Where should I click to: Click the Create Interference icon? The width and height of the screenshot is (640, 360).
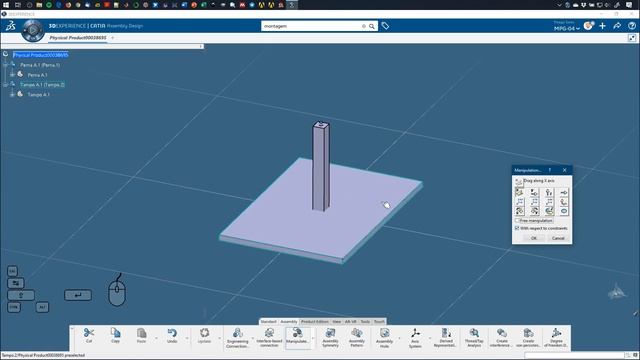point(502,338)
